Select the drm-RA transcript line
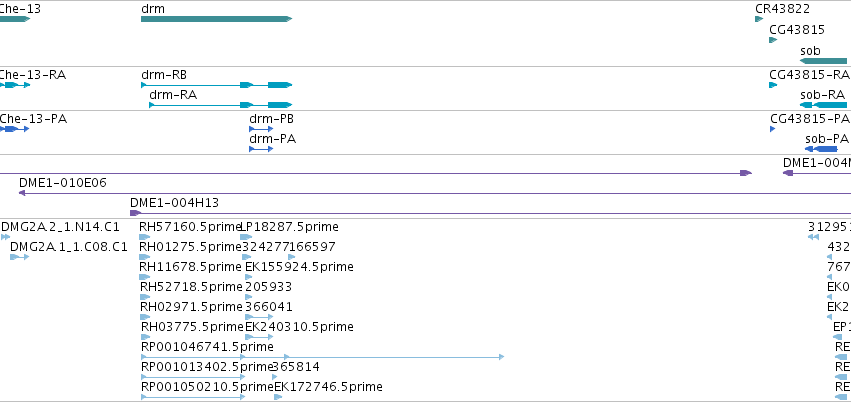Viewport: 851px width, 402px height. pos(221,105)
